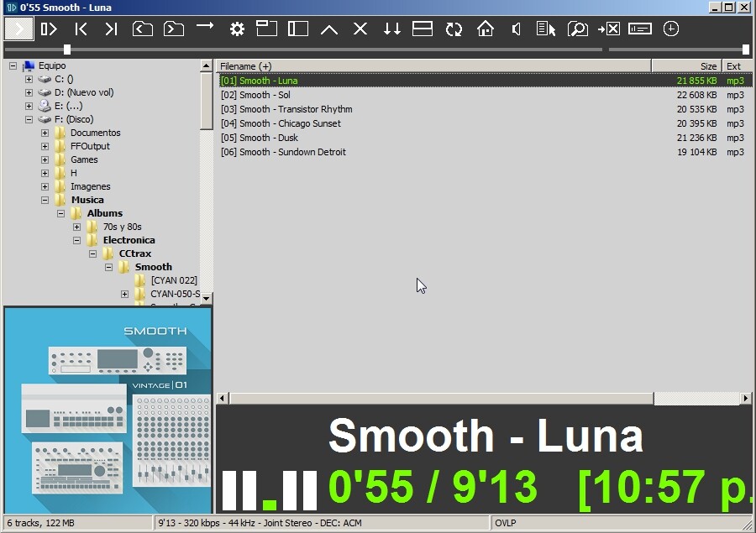Click the play button in the toolbar
The width and height of the screenshot is (756, 533).
[x=18, y=29]
